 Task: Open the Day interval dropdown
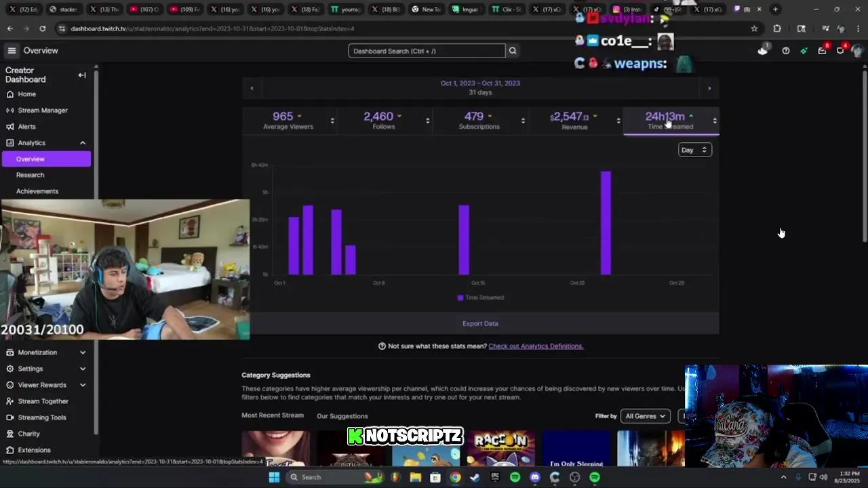[x=694, y=150]
